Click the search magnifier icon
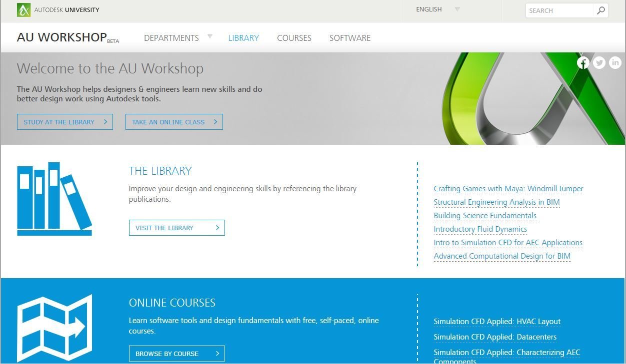 coord(600,10)
